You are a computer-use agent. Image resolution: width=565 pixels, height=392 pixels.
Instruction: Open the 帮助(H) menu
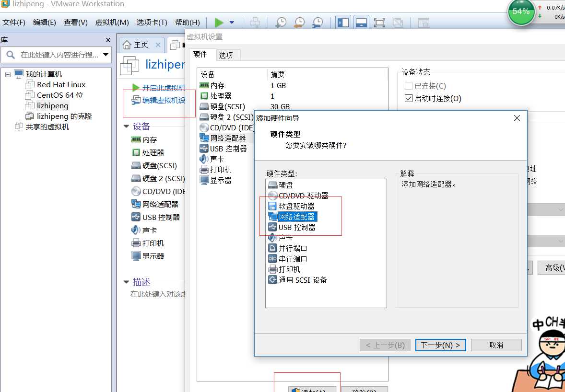pyautogui.click(x=187, y=23)
